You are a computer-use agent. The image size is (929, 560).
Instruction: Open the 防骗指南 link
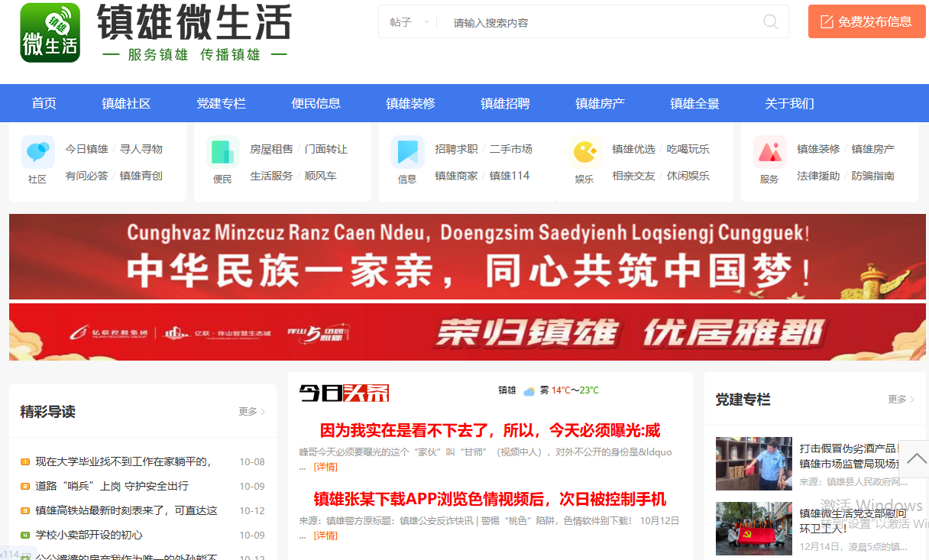click(x=873, y=176)
